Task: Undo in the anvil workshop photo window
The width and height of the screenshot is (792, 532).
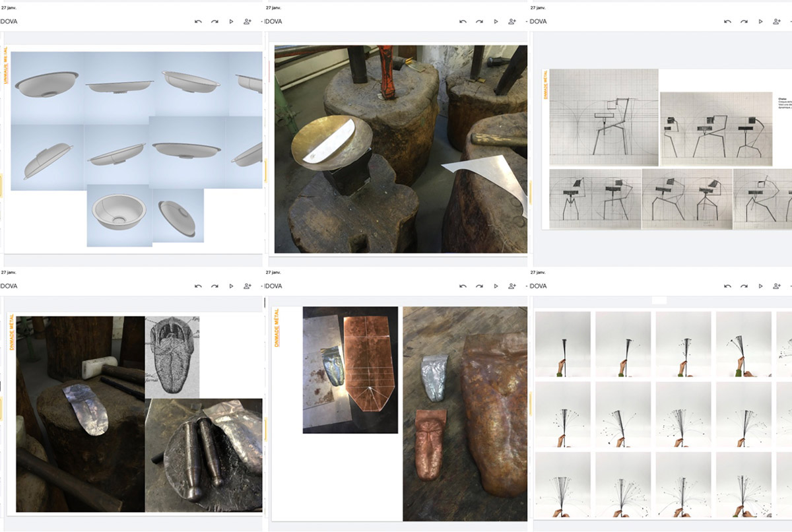Action: (x=462, y=21)
